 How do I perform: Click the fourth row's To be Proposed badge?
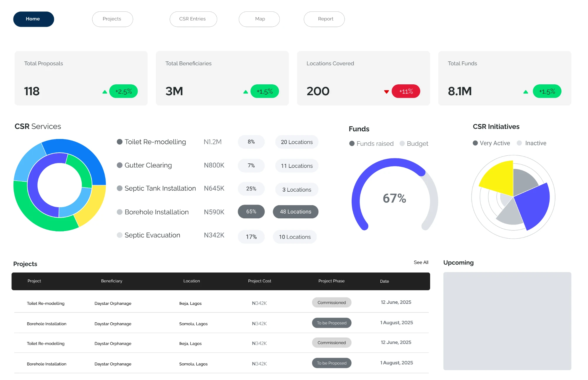(332, 363)
